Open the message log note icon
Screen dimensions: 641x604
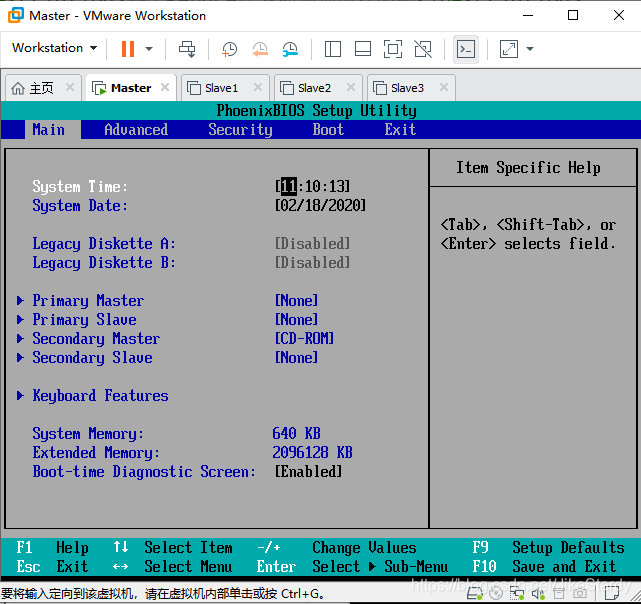pyautogui.click(x=612, y=593)
